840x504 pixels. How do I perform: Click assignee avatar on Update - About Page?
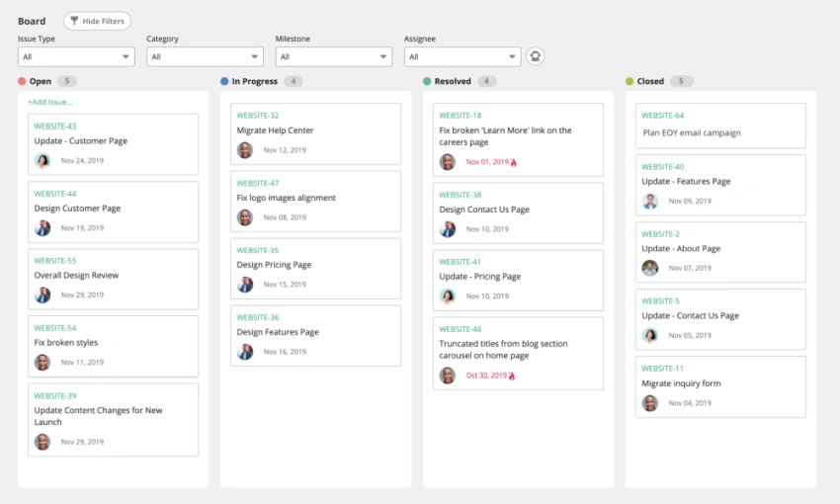tap(650, 269)
